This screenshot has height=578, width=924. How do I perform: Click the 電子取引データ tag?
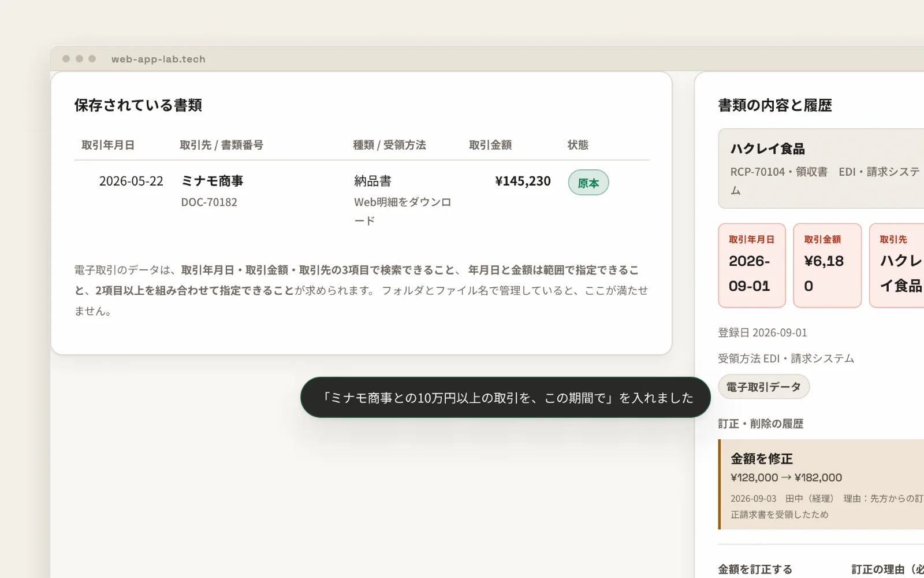tap(763, 387)
